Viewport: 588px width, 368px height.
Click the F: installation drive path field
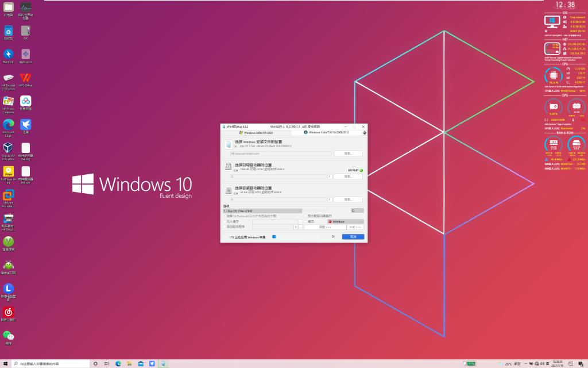278,200
